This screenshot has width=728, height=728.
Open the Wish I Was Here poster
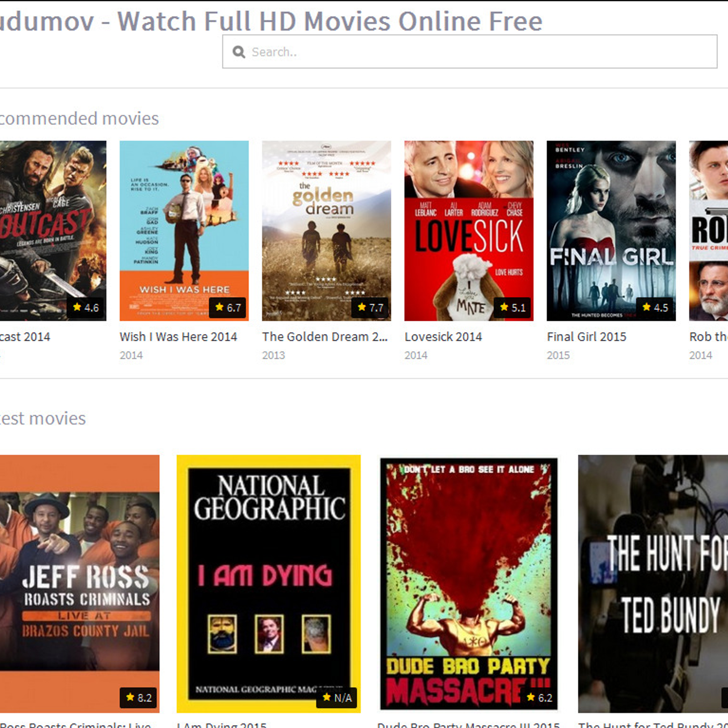[184, 231]
